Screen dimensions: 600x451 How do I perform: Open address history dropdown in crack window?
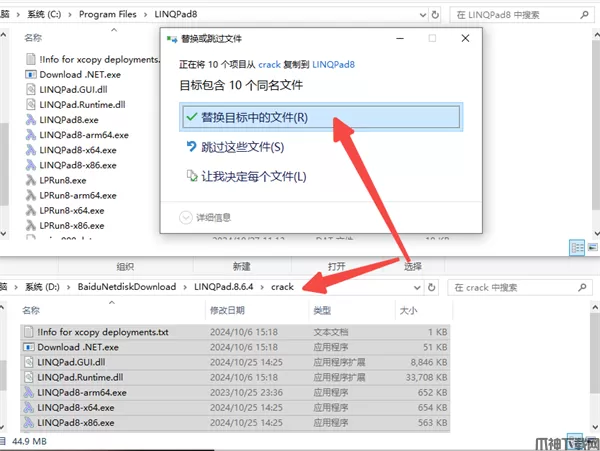point(417,287)
